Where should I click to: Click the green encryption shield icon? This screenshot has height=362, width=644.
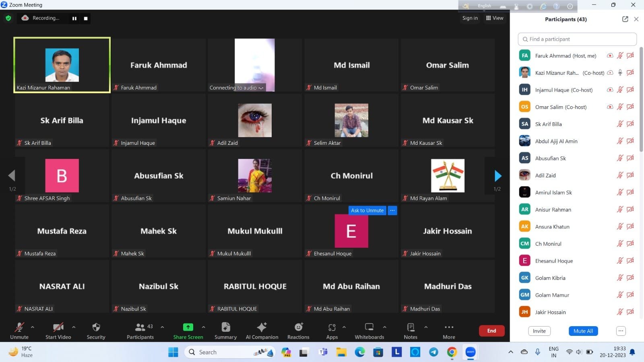click(x=8, y=18)
